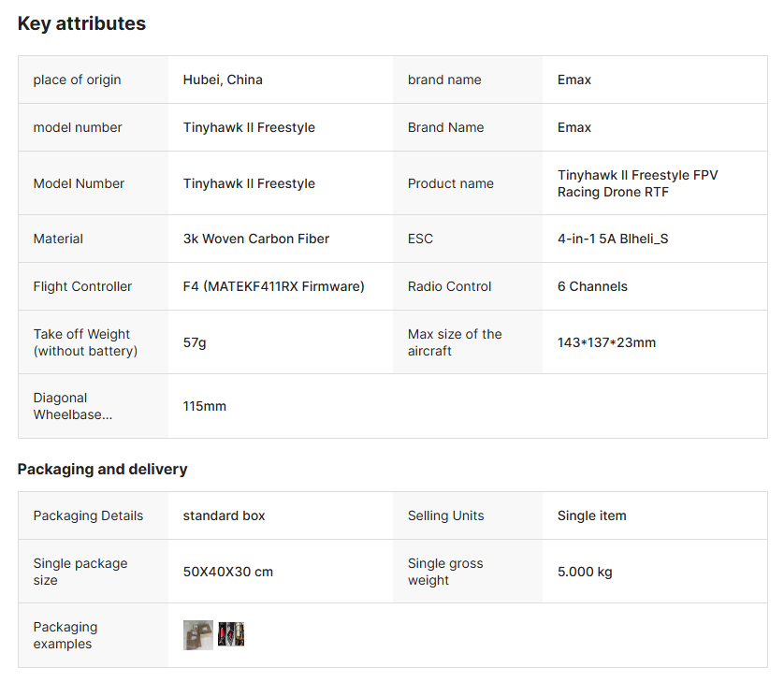Click the '5.000 kg' gross weight value
This screenshot has width=784, height=682.
(x=585, y=572)
